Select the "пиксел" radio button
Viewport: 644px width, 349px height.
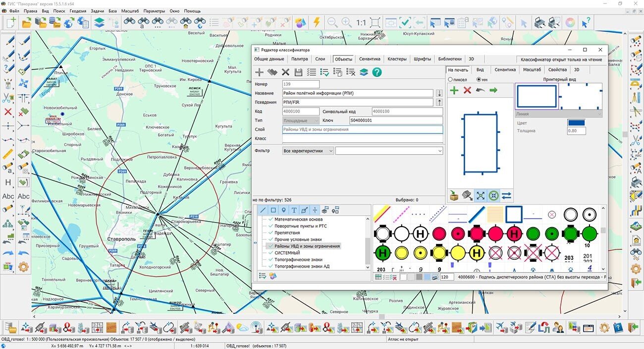click(450, 79)
